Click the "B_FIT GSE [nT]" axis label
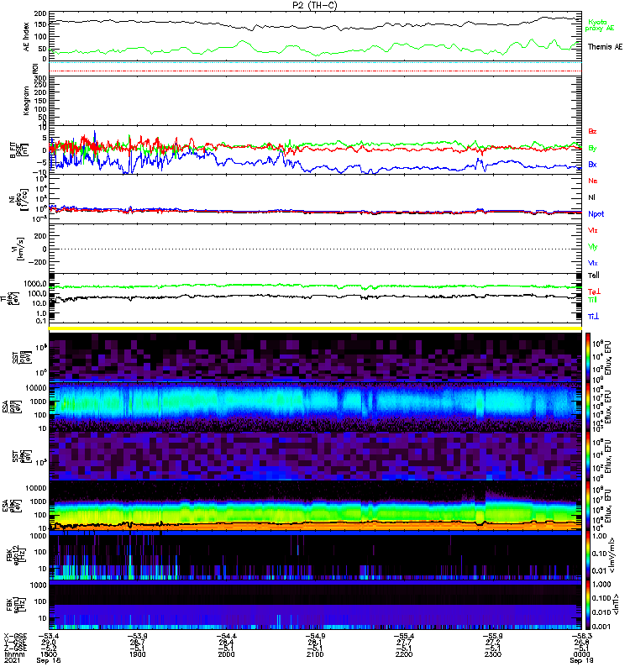 [18, 150]
